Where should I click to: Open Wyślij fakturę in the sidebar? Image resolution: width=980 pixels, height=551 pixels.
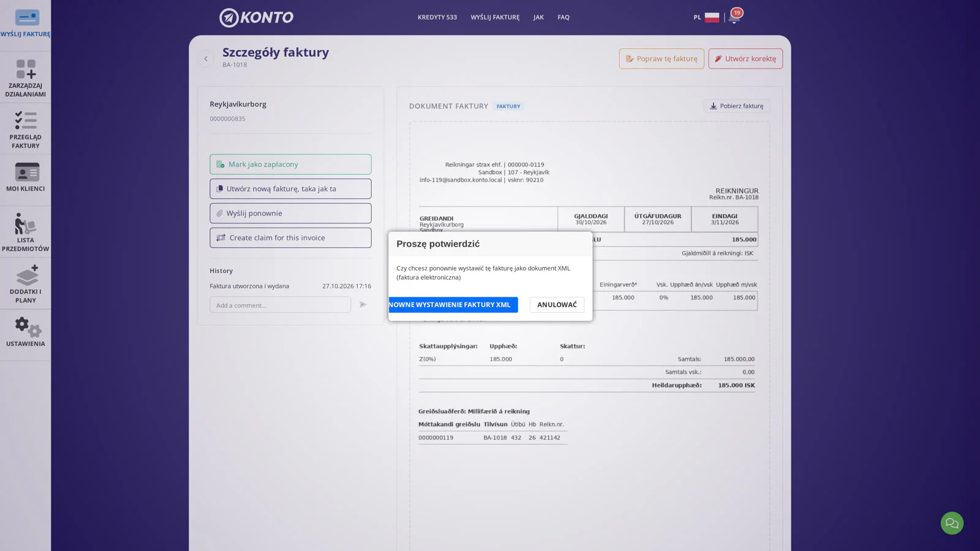(x=25, y=24)
